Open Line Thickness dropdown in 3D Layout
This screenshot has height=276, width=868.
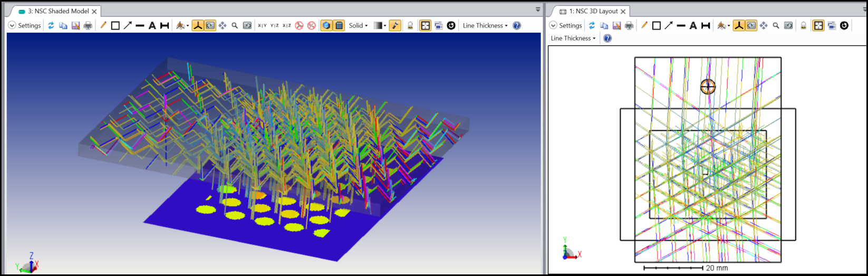click(573, 38)
